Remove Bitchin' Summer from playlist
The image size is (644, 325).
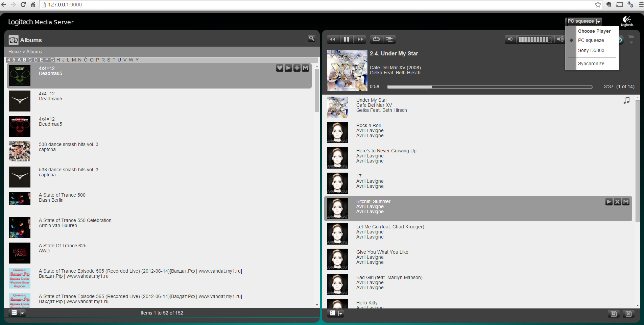coord(618,202)
